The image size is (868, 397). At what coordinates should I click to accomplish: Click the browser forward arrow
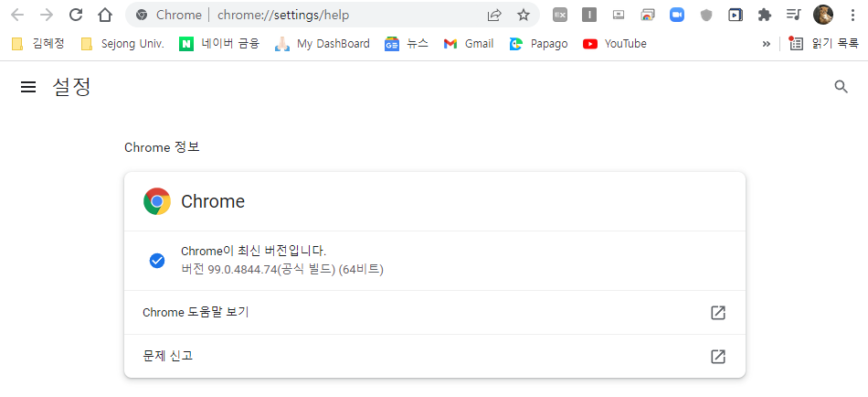pyautogui.click(x=47, y=15)
